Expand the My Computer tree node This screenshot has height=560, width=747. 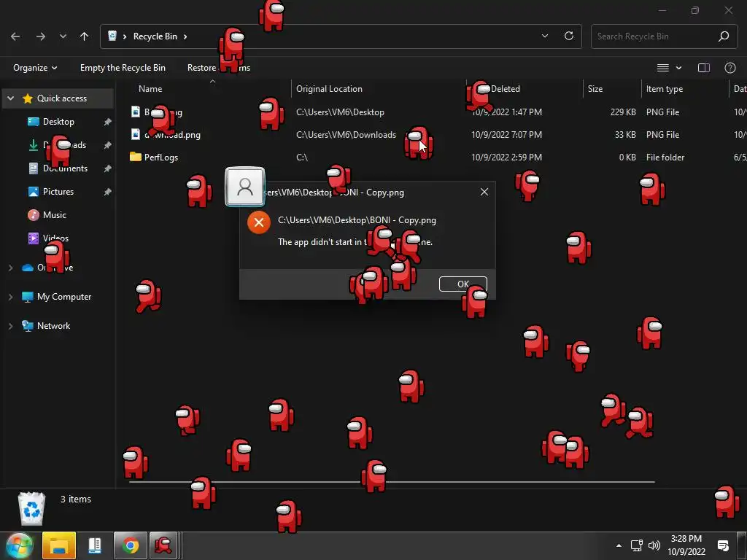[10, 297]
